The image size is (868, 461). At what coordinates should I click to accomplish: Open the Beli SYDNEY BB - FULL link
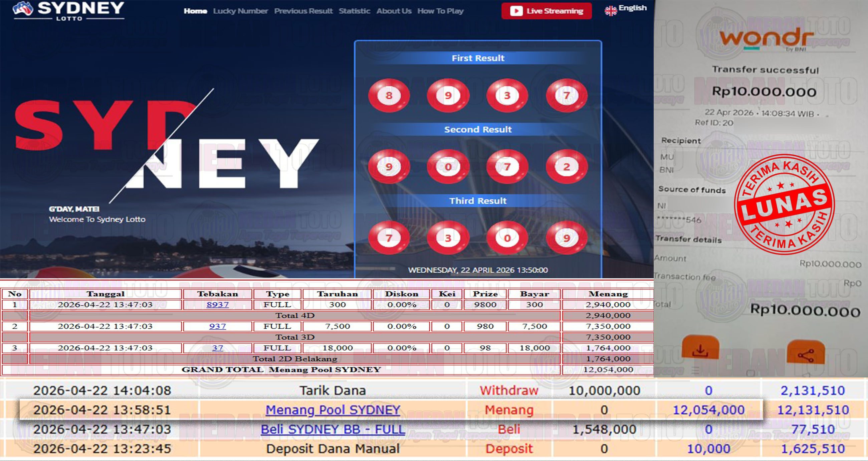[x=333, y=429]
